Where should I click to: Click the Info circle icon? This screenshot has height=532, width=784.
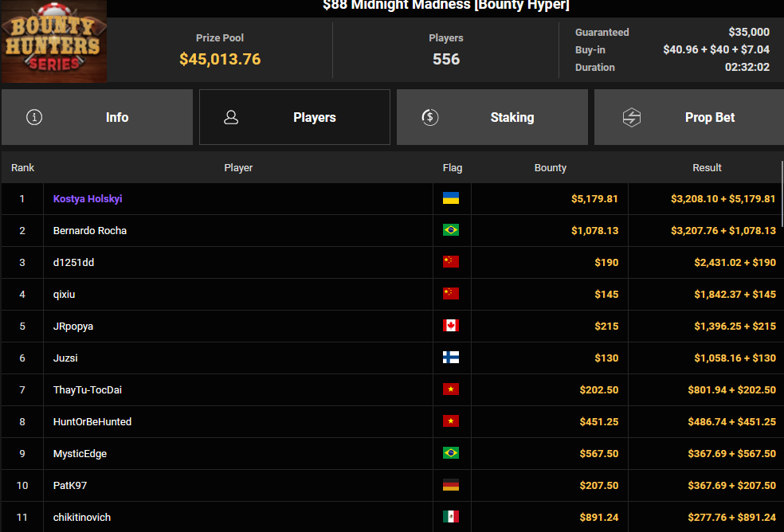pyautogui.click(x=34, y=118)
